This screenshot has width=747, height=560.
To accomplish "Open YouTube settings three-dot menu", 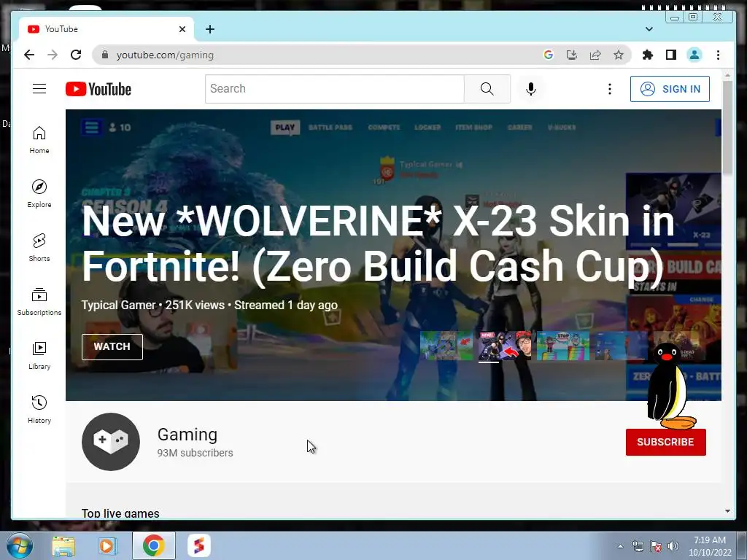I will 609,89.
